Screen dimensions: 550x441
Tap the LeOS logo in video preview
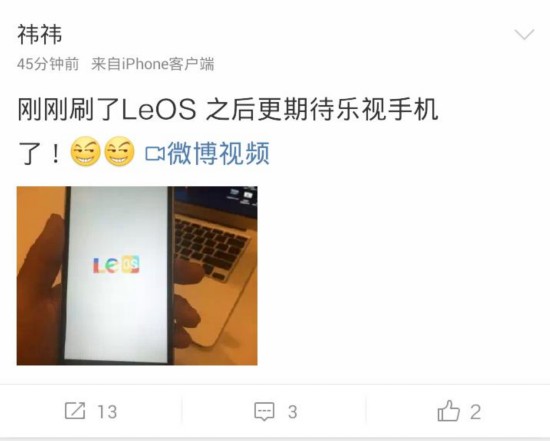point(116,265)
